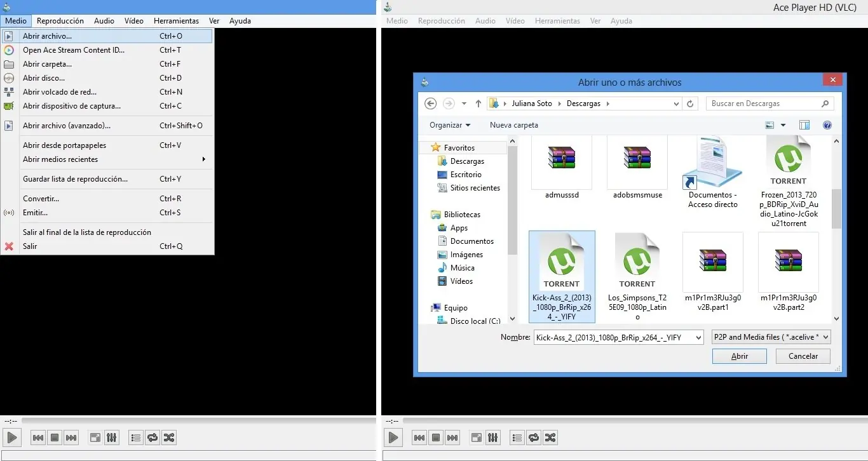Click the change view icon in the dialog toolbar
The image size is (868, 461).
pos(770,125)
